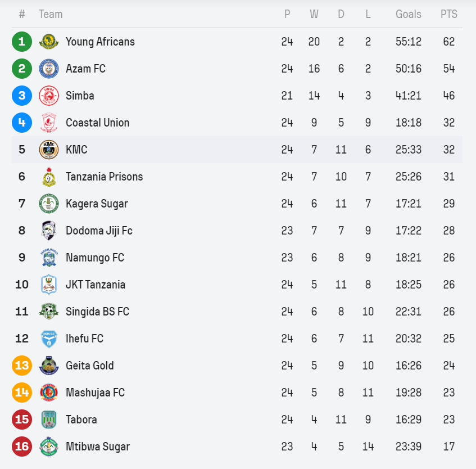Open Mashujaa FC team link
The width and height of the screenshot is (476, 469).
point(96,393)
